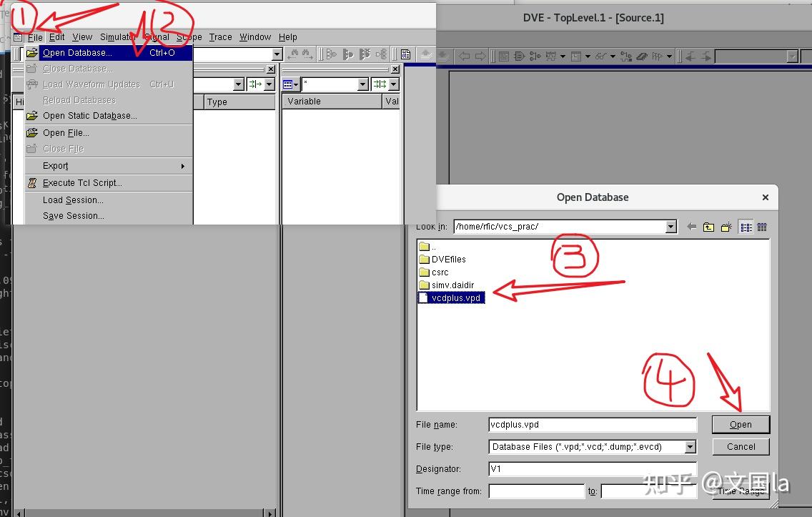The height and width of the screenshot is (517, 812).
Task: Select Execute Tcl Script... entry
Action: (109, 183)
